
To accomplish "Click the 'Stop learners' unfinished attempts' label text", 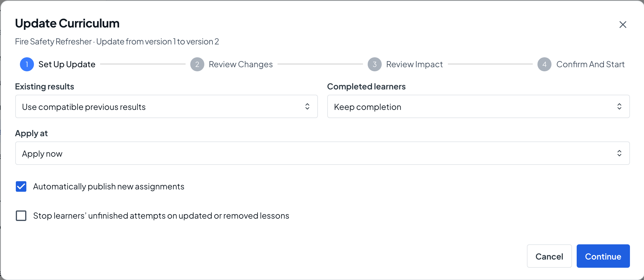I will (x=161, y=216).
